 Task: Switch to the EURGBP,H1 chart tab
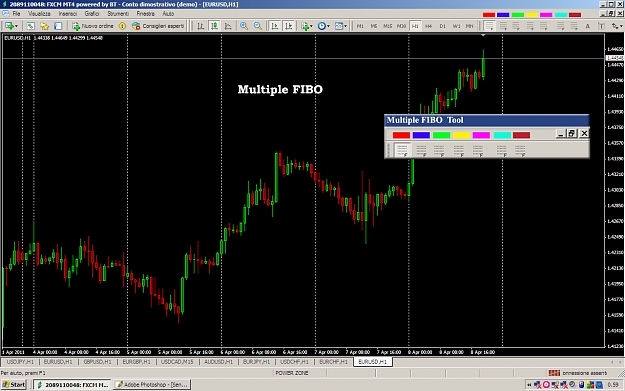136,362
